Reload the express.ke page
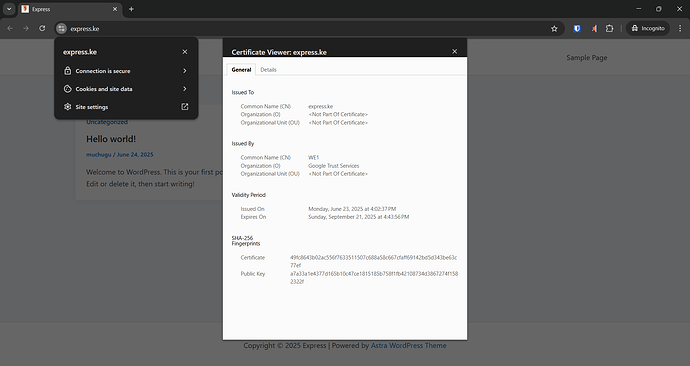This screenshot has width=690, height=366. tap(42, 29)
